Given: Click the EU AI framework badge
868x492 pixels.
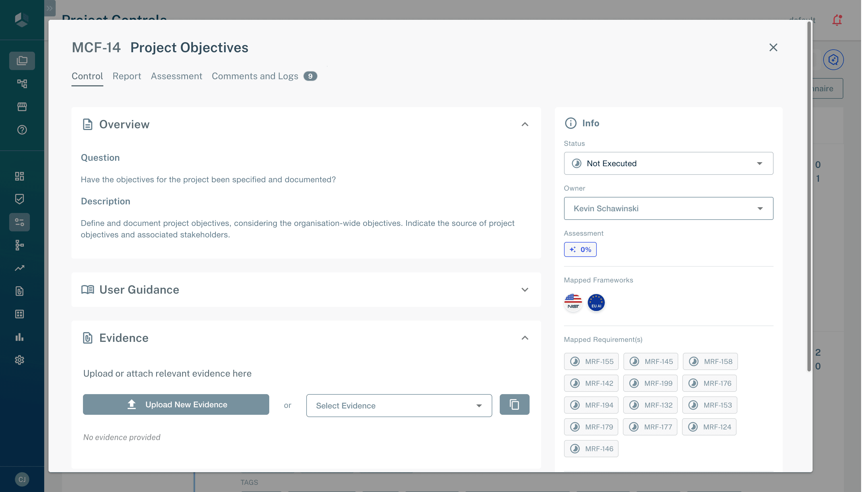Looking at the screenshot, I should [596, 303].
